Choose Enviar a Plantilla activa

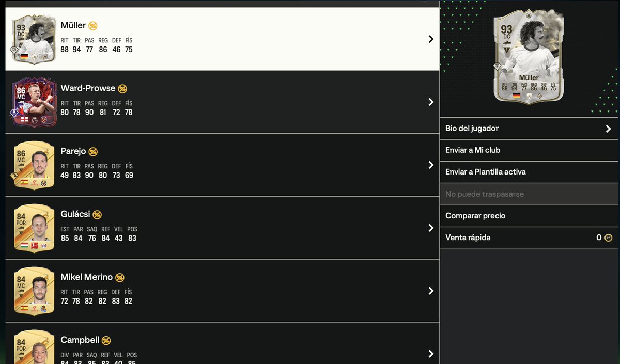click(529, 172)
